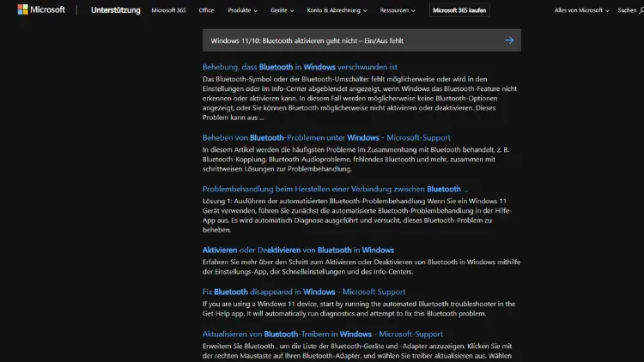Click the Microsoft logo
This screenshot has height=362, width=644.
pos(41,9)
